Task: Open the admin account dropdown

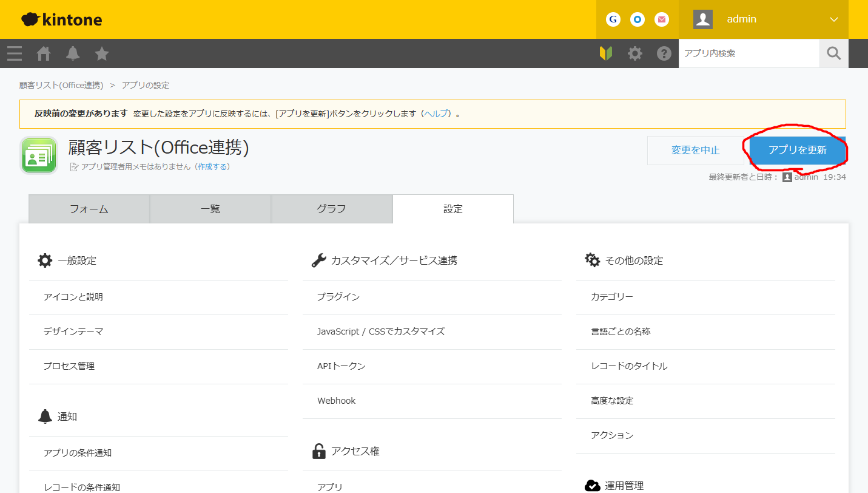Action: (x=782, y=19)
